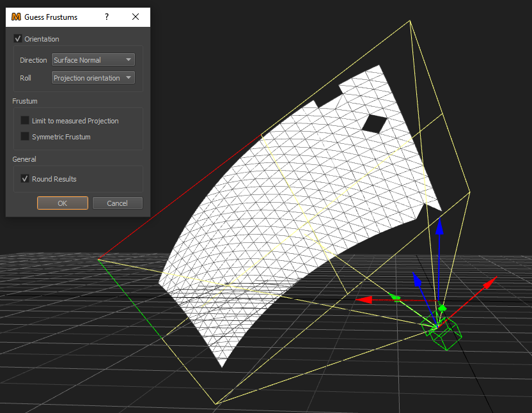Disable the Round Results checkbox
Image resolution: width=532 pixels, height=413 pixels.
[x=25, y=179]
